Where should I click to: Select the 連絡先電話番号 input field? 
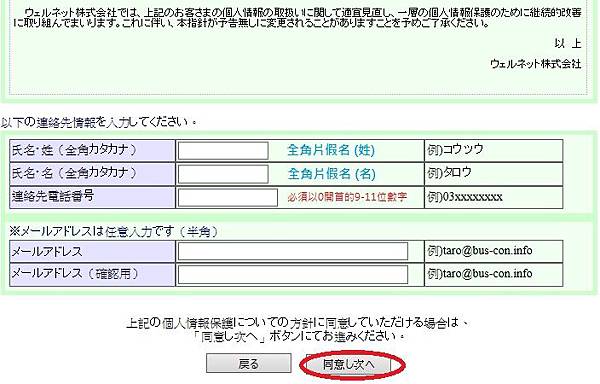[228, 197]
